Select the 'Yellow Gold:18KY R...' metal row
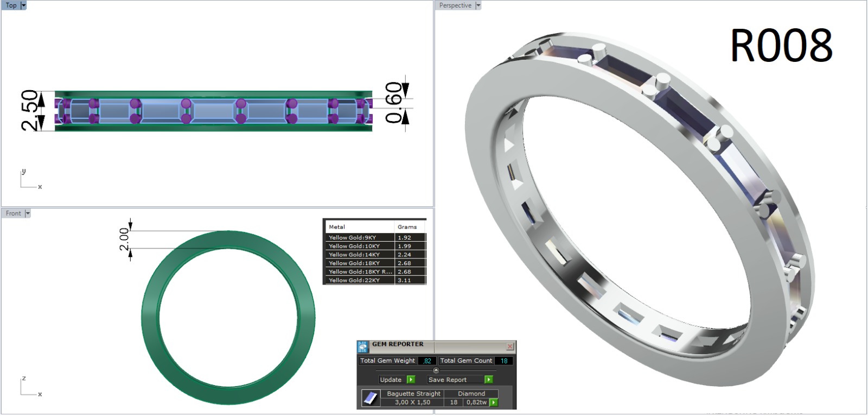868x416 pixels. click(x=375, y=272)
